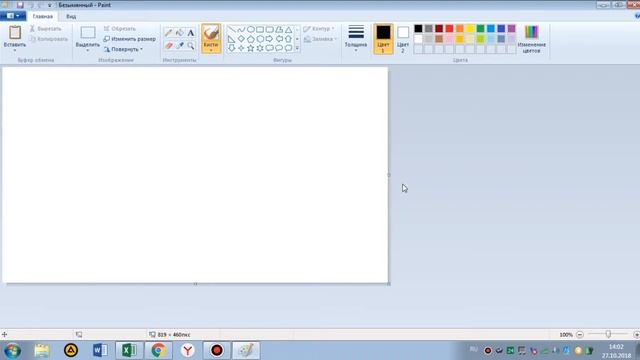This screenshot has width=640, height=360.
Task: Open Yandex Browser from the taskbar
Action: tap(188, 350)
